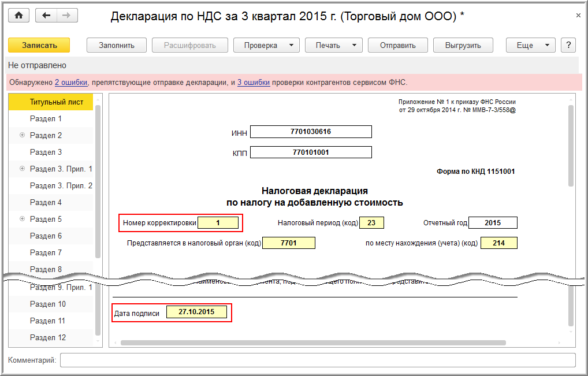Click the Расшифровать button
This screenshot has width=588, height=376.
190,46
